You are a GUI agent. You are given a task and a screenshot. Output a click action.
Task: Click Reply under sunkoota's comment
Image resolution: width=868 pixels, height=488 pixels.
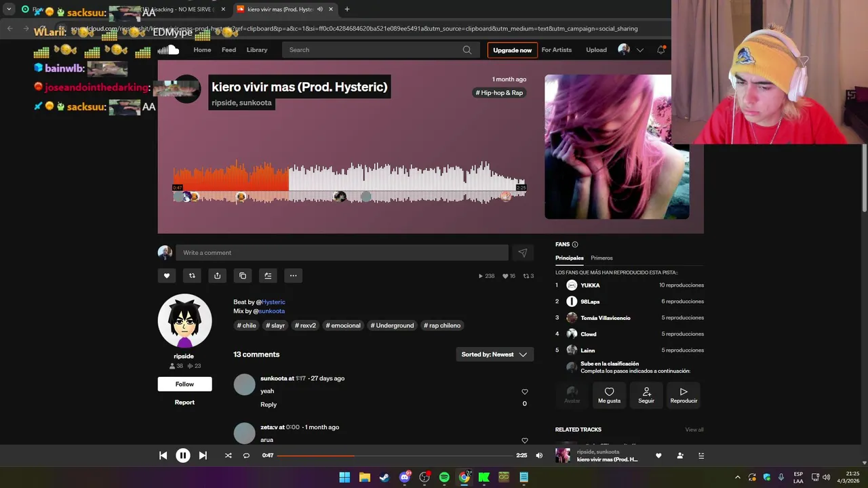pos(269,405)
